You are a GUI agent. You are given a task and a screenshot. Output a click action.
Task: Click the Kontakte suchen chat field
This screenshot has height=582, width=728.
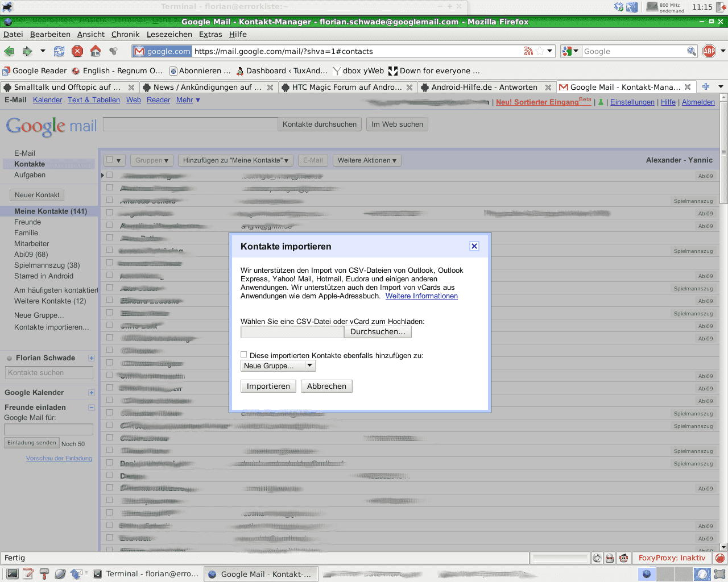(49, 373)
